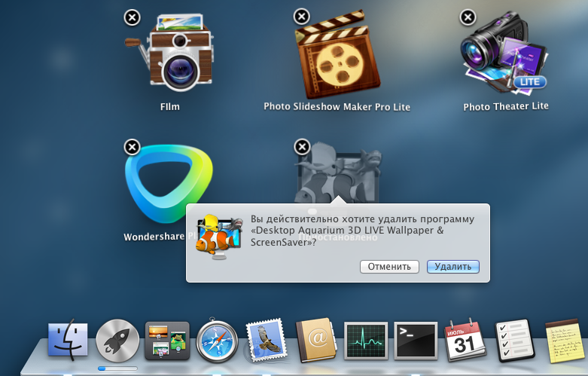Open the FIlm app icon

pos(169,53)
